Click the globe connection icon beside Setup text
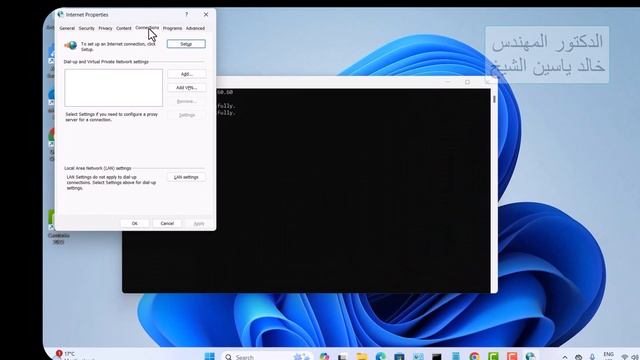 pos(71,45)
